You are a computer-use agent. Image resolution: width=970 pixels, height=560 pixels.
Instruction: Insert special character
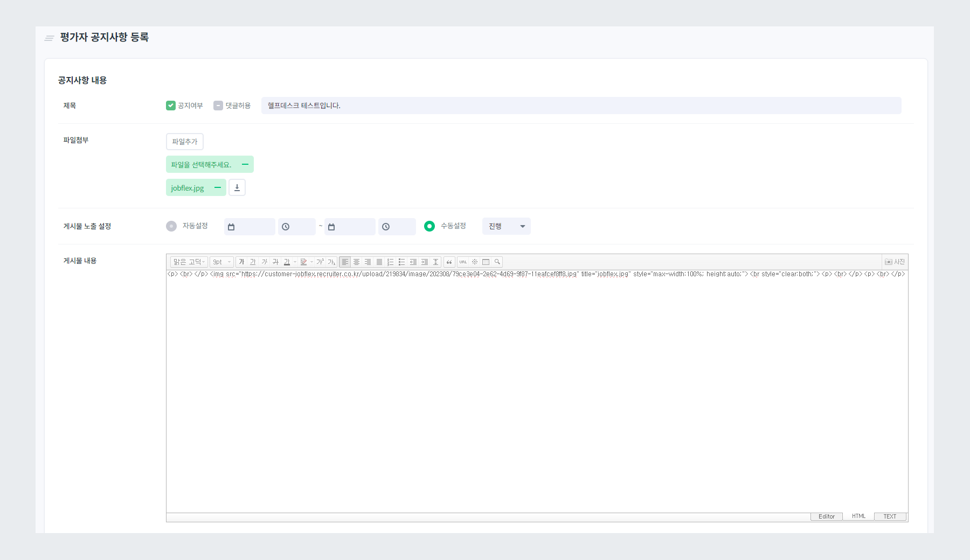point(474,262)
